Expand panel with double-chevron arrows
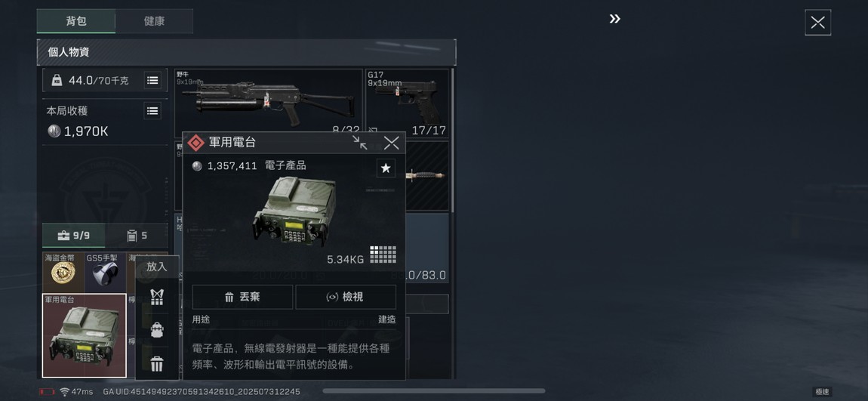Image resolution: width=868 pixels, height=401 pixels. (615, 19)
